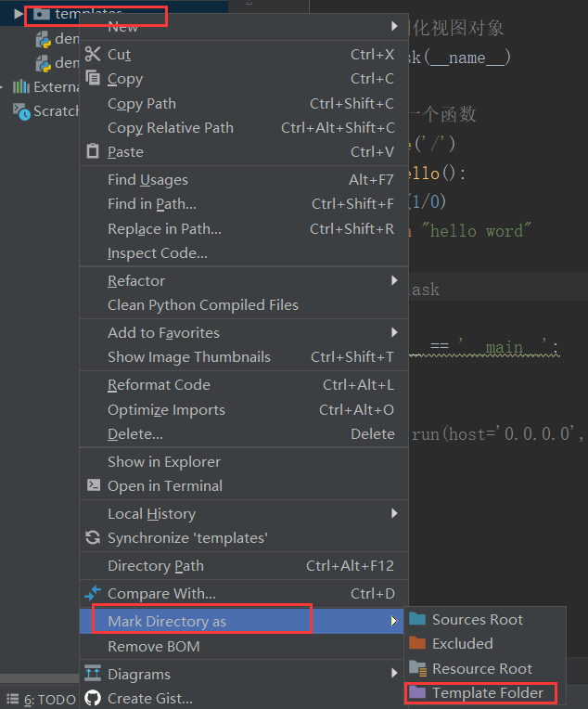Mark directory as Excluded

pos(484,643)
